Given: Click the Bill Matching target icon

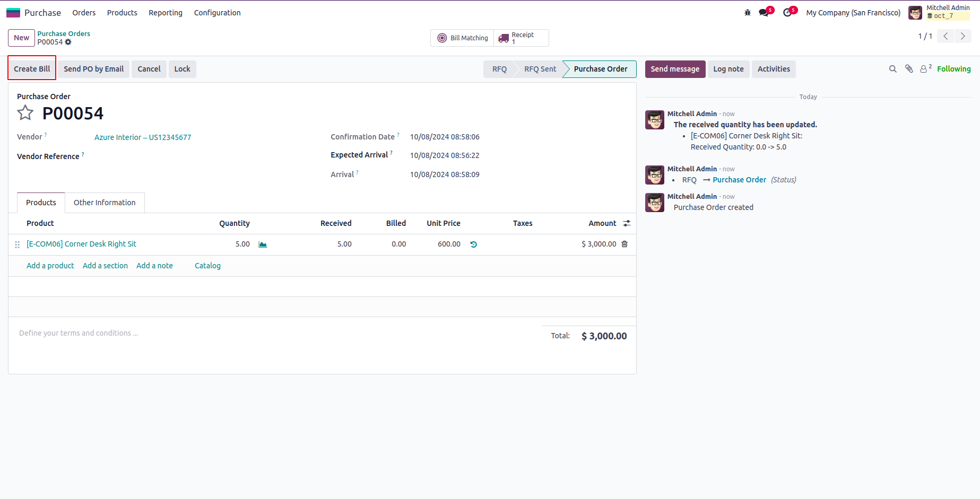Looking at the screenshot, I should [442, 38].
